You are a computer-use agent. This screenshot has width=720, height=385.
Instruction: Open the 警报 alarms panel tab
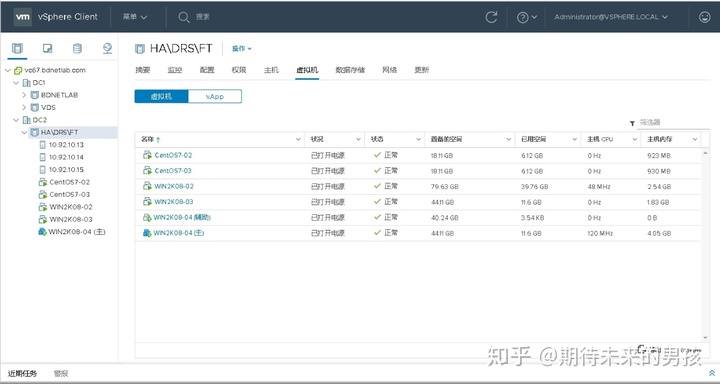click(61, 374)
